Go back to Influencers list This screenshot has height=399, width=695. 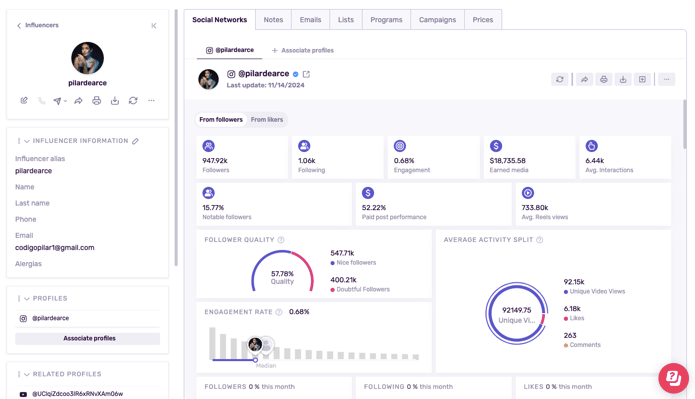coord(38,25)
